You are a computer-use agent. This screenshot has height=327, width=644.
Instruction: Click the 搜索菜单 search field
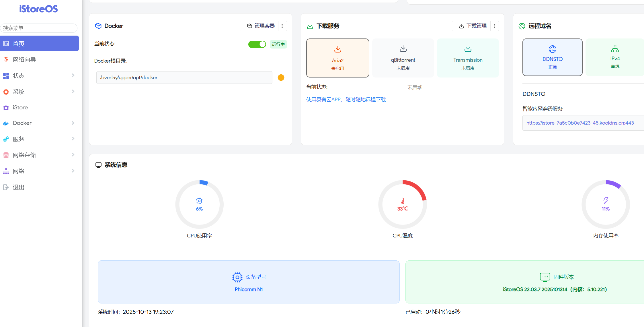[x=39, y=28]
